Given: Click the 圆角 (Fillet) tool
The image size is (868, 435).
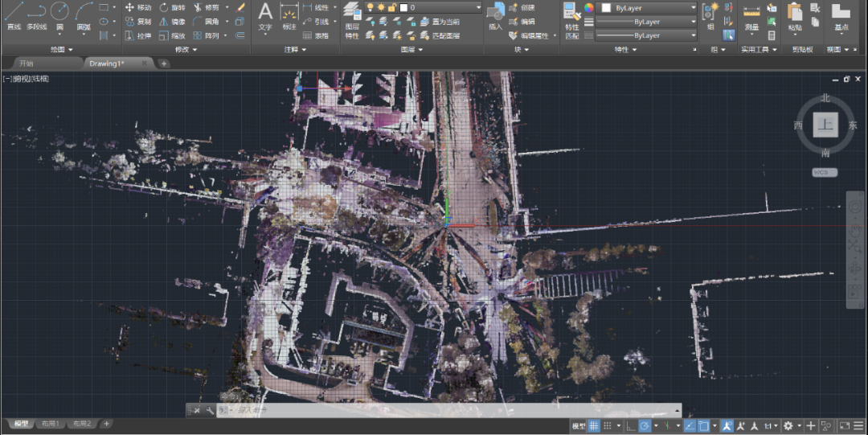Looking at the screenshot, I should [207, 22].
